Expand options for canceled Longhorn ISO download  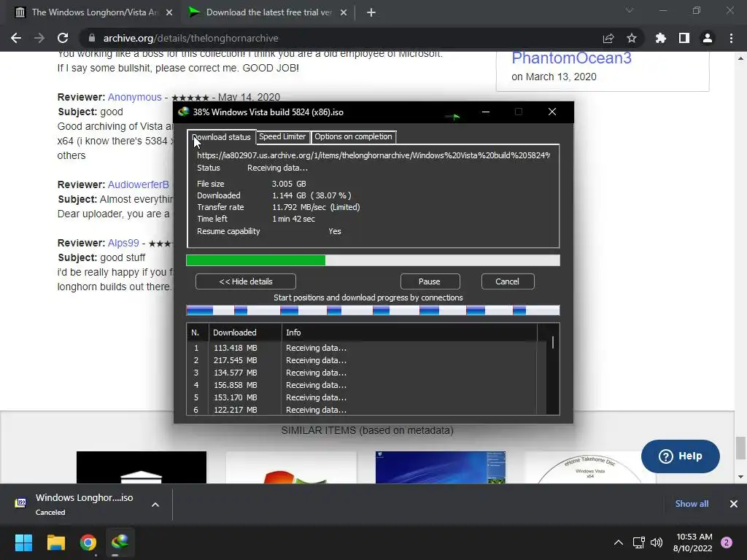tap(155, 505)
